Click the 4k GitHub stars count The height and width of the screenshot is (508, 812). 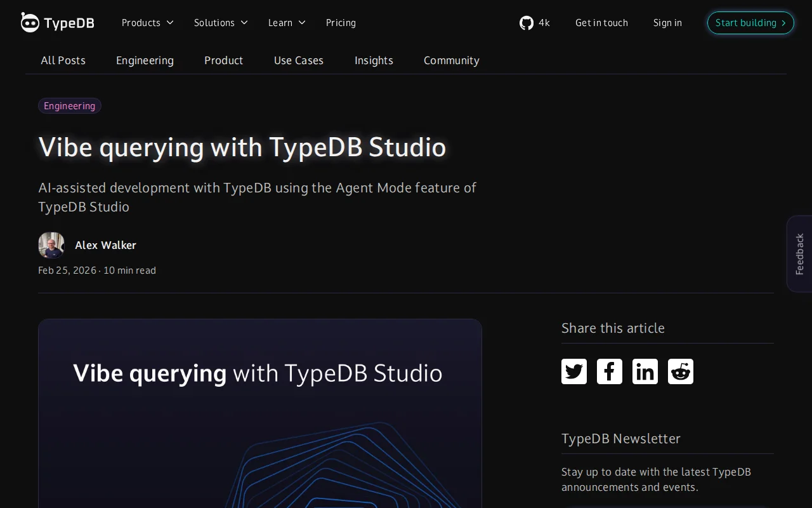tap(544, 23)
